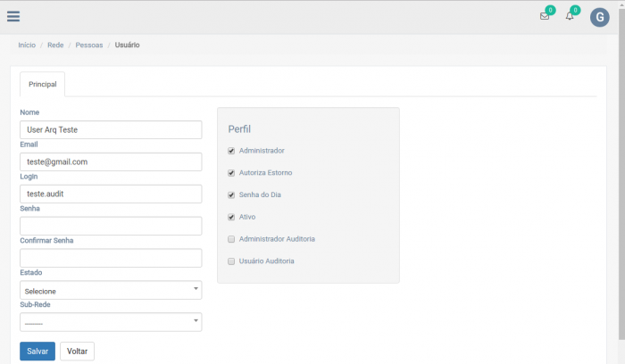
Task: Open the hamburger sidebar menu
Action: [13, 16]
